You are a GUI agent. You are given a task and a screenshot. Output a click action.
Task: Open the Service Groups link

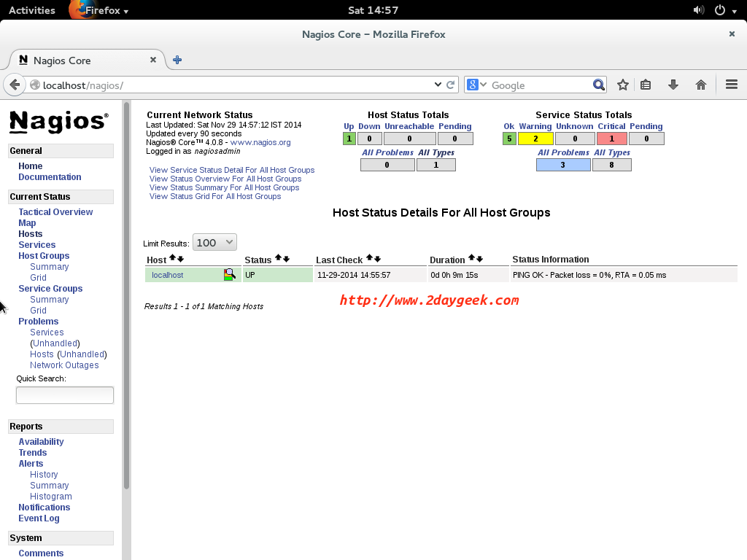click(x=50, y=289)
